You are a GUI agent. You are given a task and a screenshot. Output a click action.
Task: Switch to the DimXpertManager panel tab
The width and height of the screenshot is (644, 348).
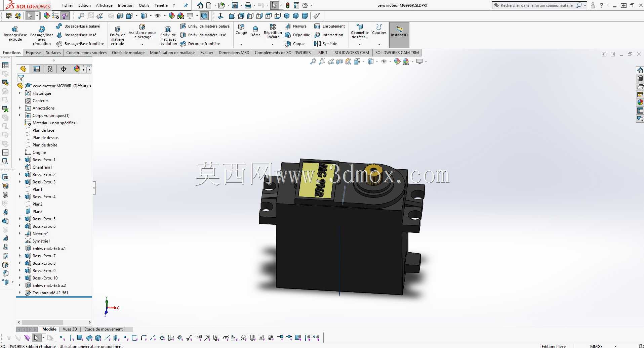pyautogui.click(x=64, y=69)
